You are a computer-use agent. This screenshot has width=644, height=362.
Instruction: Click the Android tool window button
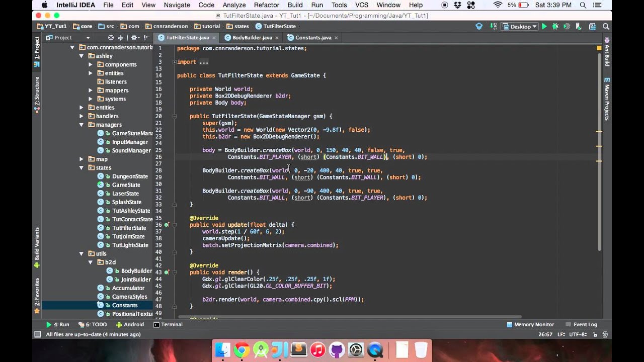coord(130,325)
